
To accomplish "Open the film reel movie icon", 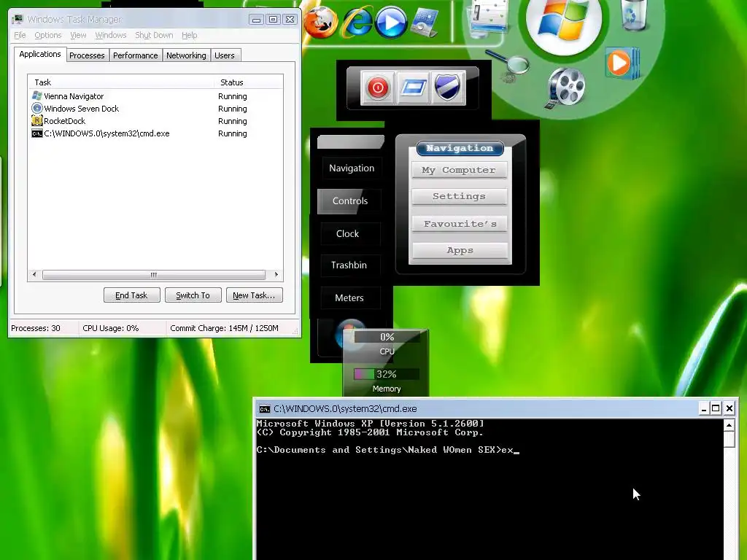I will point(566,87).
